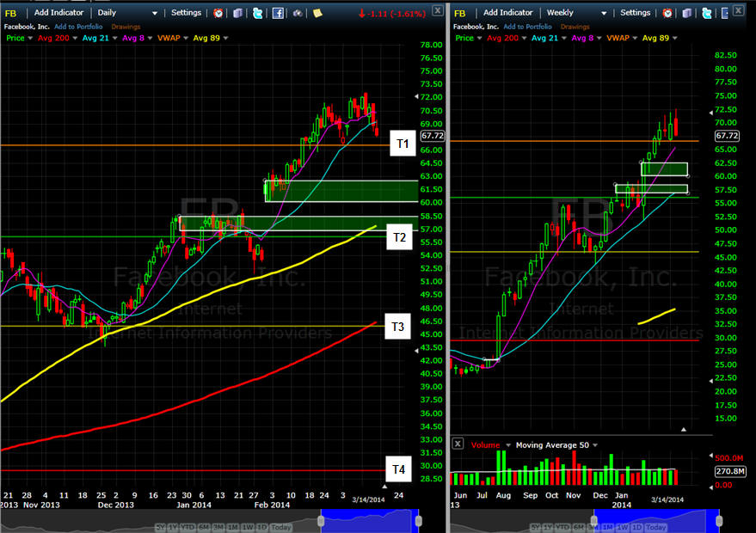Select the 1W range button in Weekly chart
Screen dimensions: 756x533
coord(623,527)
